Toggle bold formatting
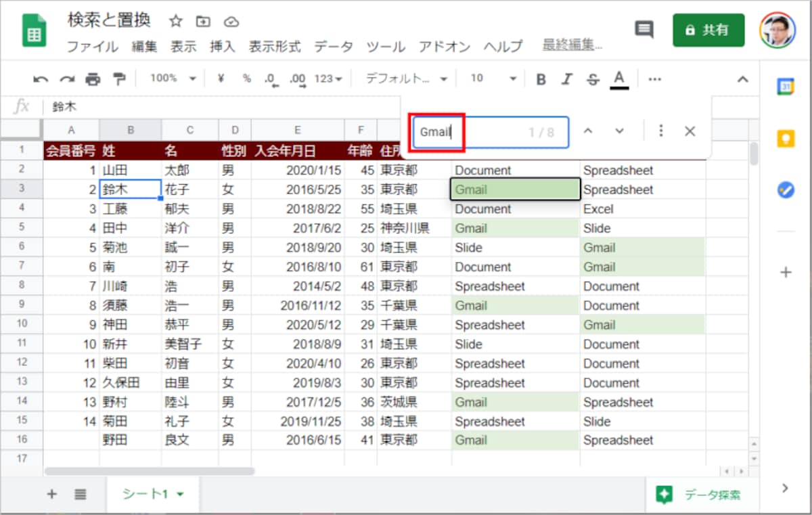The image size is (812, 515). [541, 79]
